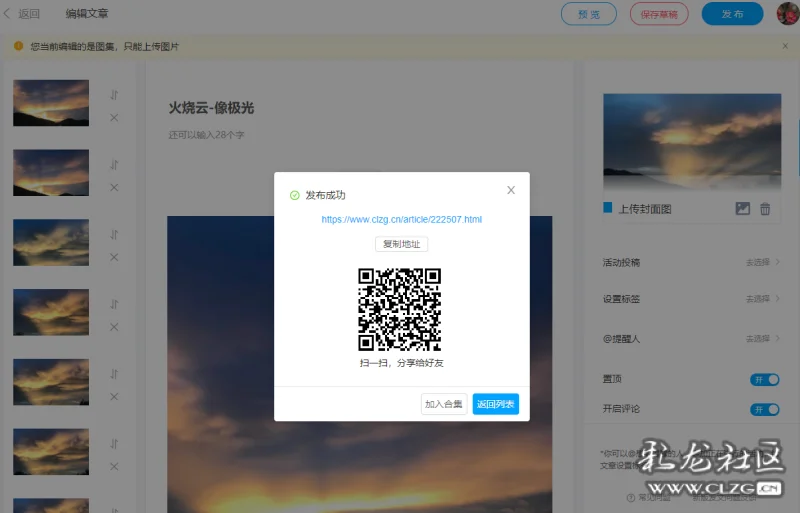Click the cover image preview
This screenshot has height=513, width=800.
pos(692,142)
